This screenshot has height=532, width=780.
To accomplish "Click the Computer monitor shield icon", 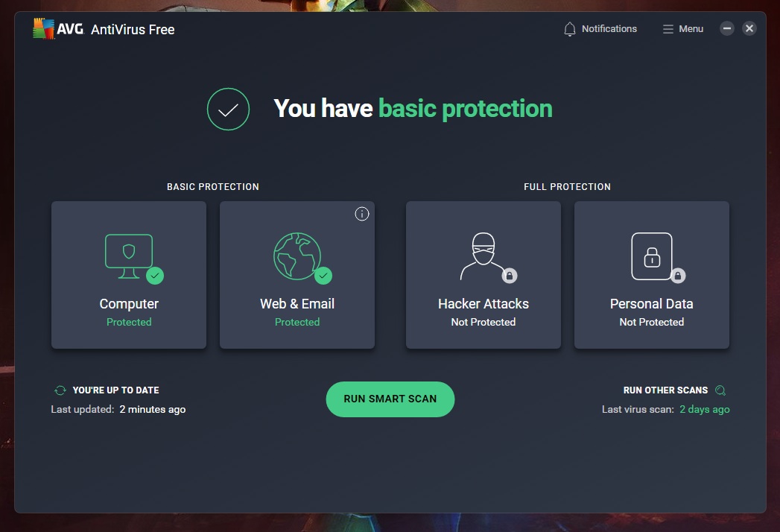I will (129, 256).
